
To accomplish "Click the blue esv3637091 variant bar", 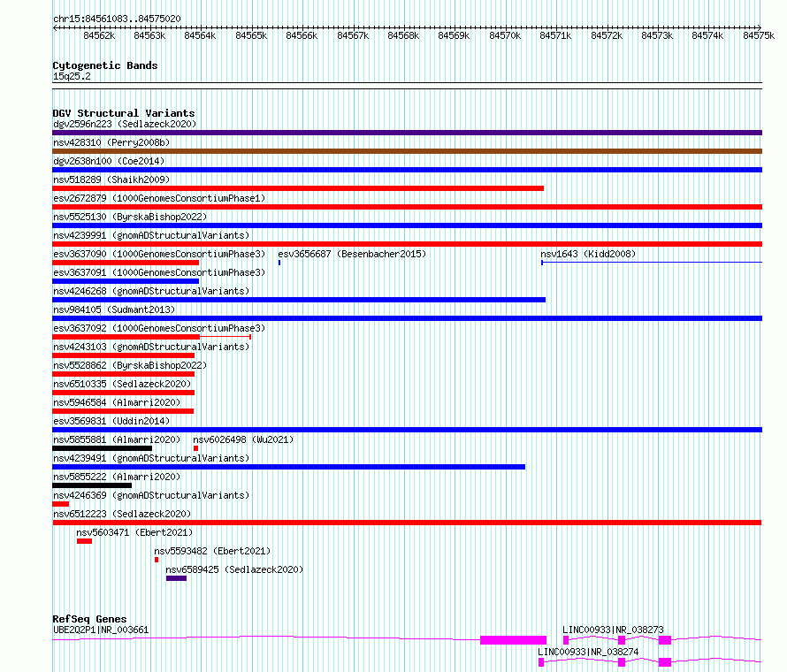I will 126,281.
